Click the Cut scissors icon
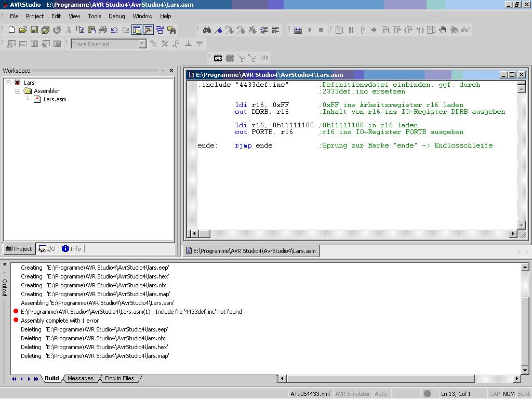Screen dimensions: 532x399 coord(69,30)
